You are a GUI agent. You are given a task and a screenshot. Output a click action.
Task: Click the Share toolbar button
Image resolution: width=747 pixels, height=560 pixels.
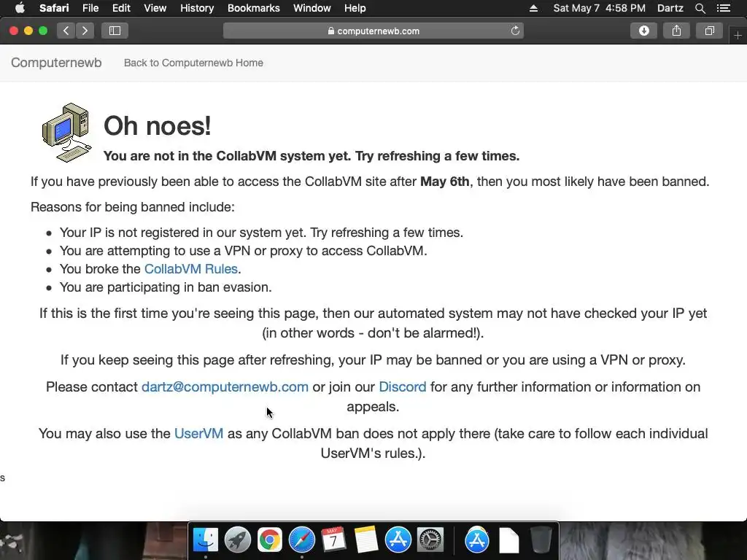[x=676, y=31]
